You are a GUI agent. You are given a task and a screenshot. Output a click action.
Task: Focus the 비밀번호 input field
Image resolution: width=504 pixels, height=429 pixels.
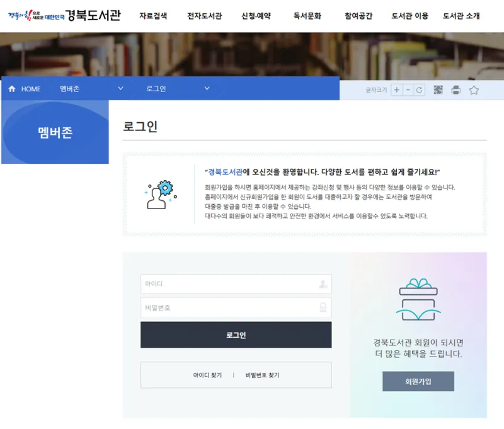coord(236,308)
